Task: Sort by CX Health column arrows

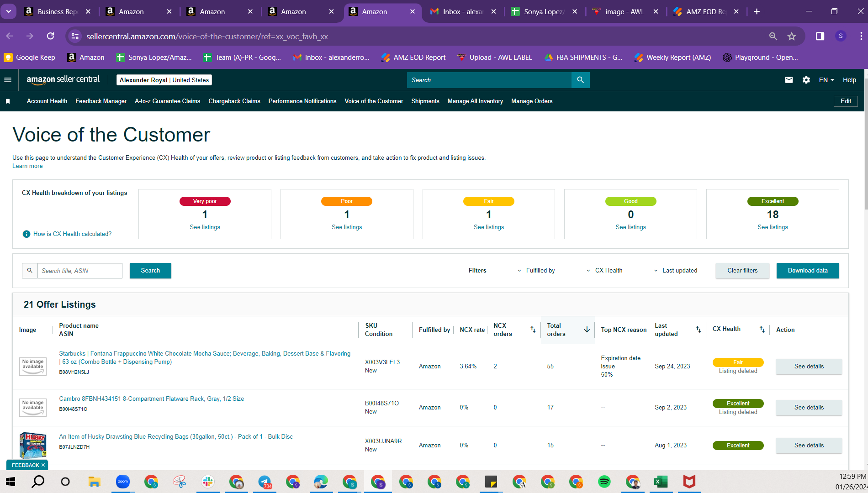Action: tap(762, 330)
